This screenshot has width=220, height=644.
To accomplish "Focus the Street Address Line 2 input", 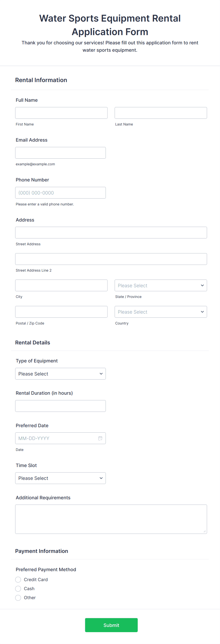I will [111, 259].
